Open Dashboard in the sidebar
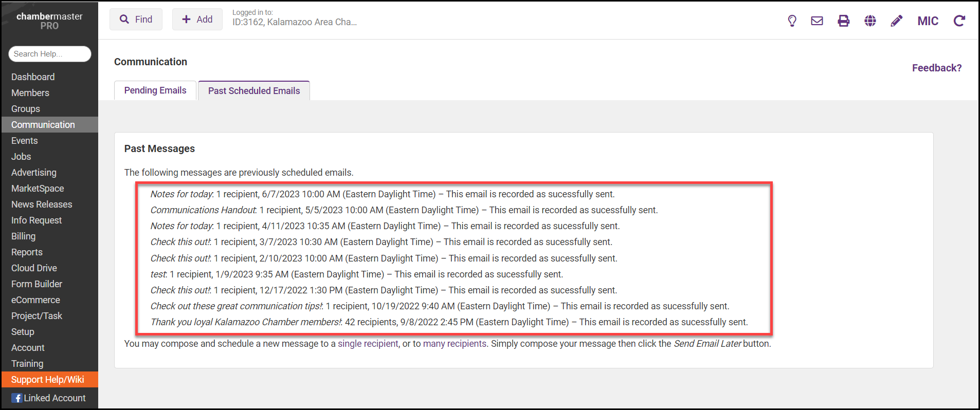This screenshot has width=980, height=410. point(33,77)
